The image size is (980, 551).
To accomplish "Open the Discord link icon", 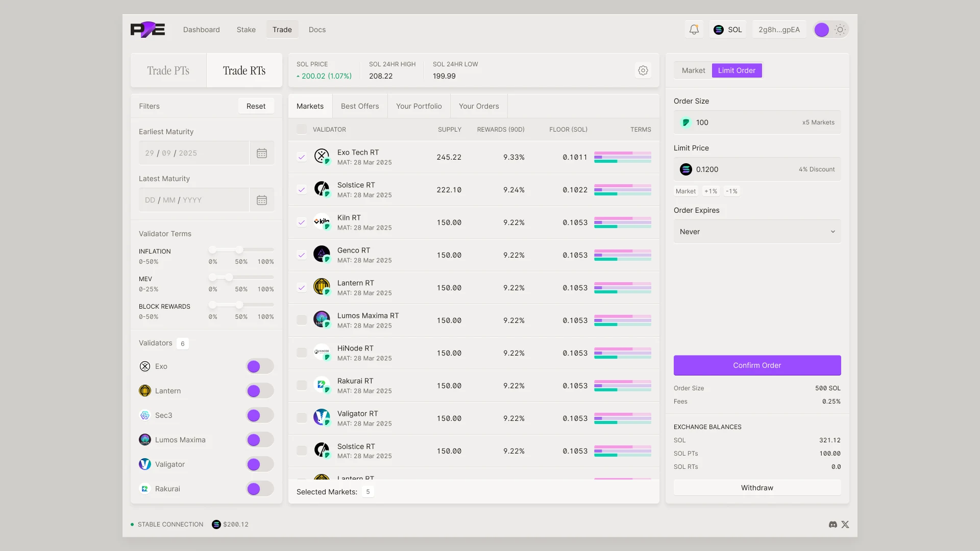I will 833,524.
